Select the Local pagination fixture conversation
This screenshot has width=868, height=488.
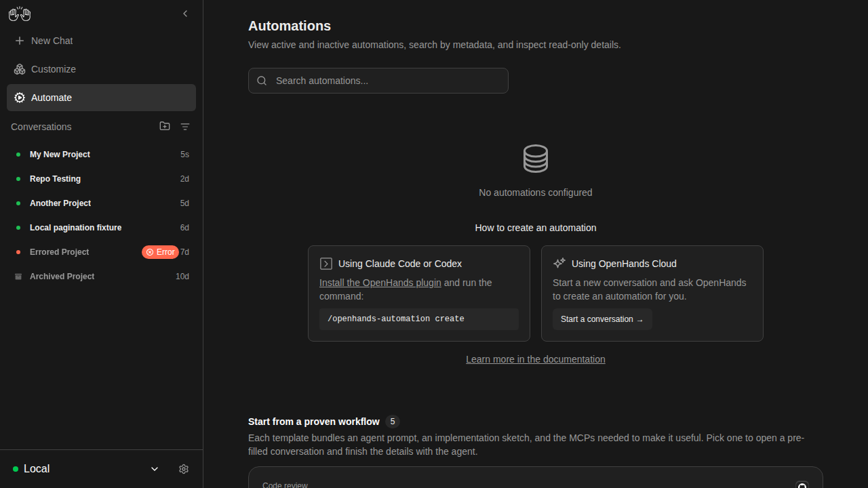(101, 228)
